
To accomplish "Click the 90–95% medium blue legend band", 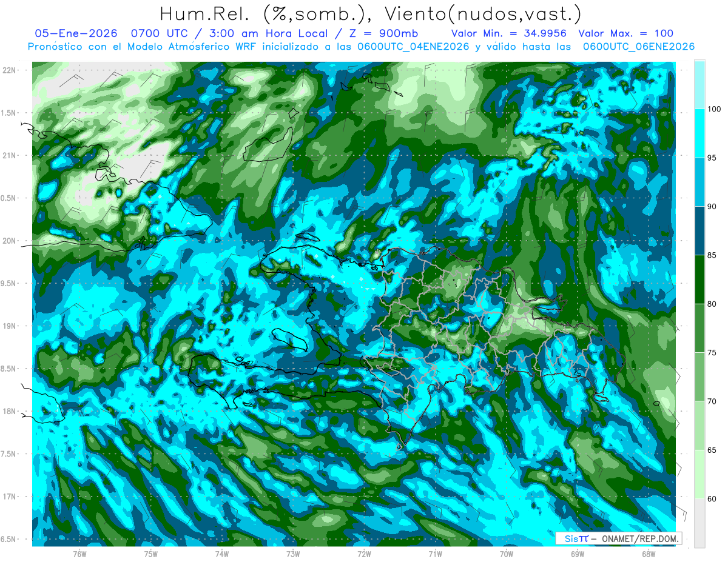I will (x=699, y=182).
